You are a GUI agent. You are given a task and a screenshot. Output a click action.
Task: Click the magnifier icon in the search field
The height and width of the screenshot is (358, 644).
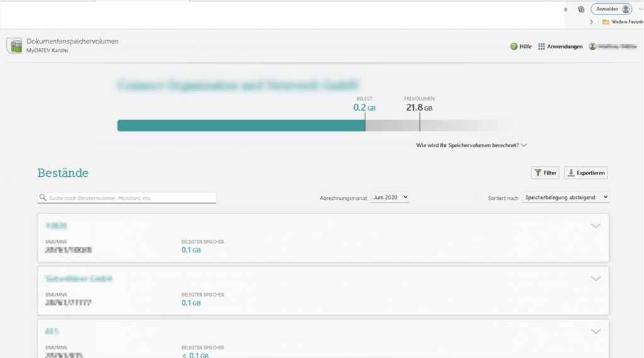pos(43,198)
